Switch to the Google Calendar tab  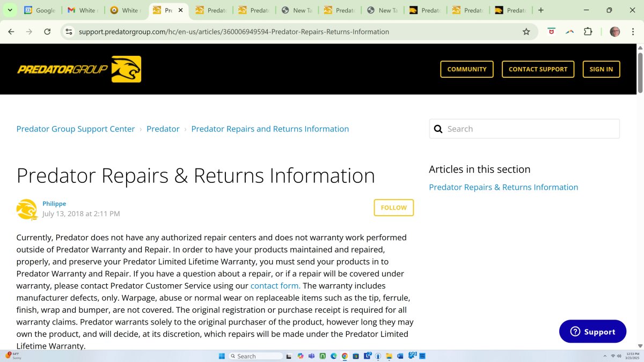pos(39,10)
